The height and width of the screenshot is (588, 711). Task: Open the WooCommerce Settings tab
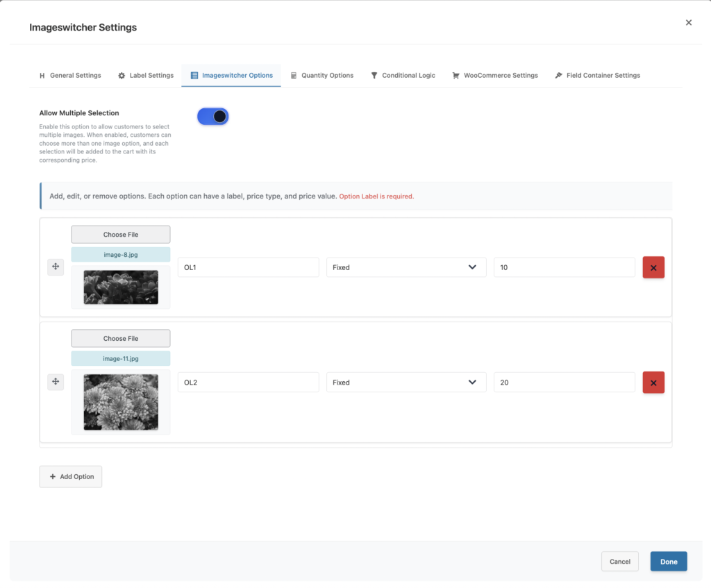(494, 75)
